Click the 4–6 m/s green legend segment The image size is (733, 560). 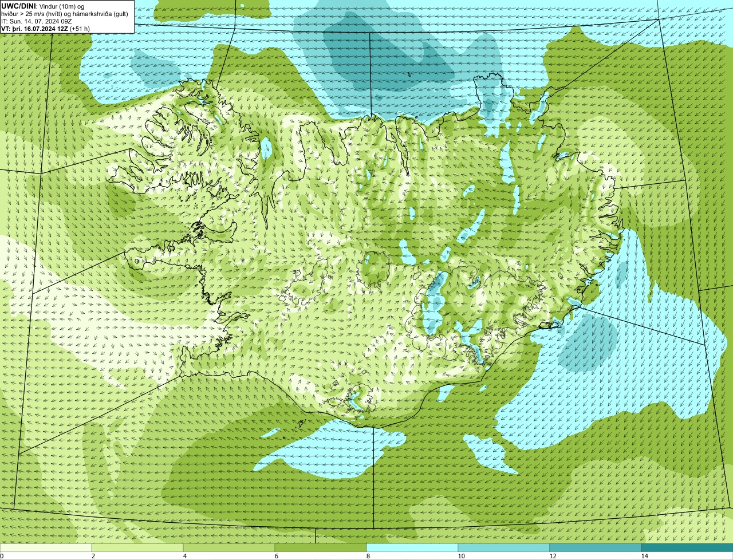229,547
